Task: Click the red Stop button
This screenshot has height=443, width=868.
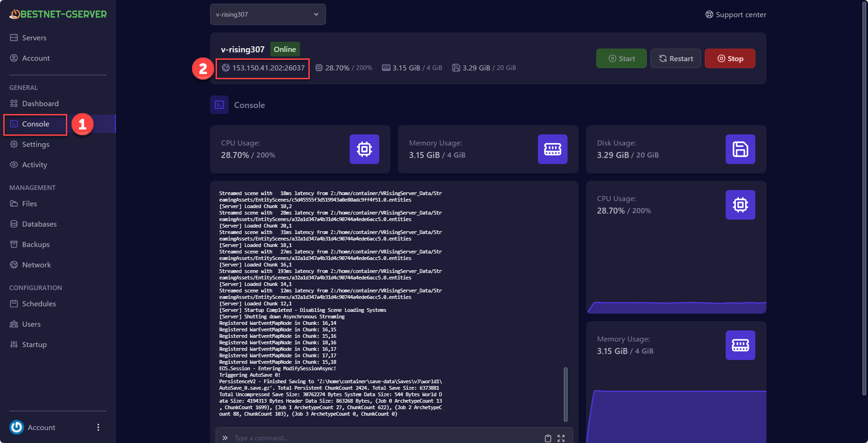Action: [x=730, y=58]
